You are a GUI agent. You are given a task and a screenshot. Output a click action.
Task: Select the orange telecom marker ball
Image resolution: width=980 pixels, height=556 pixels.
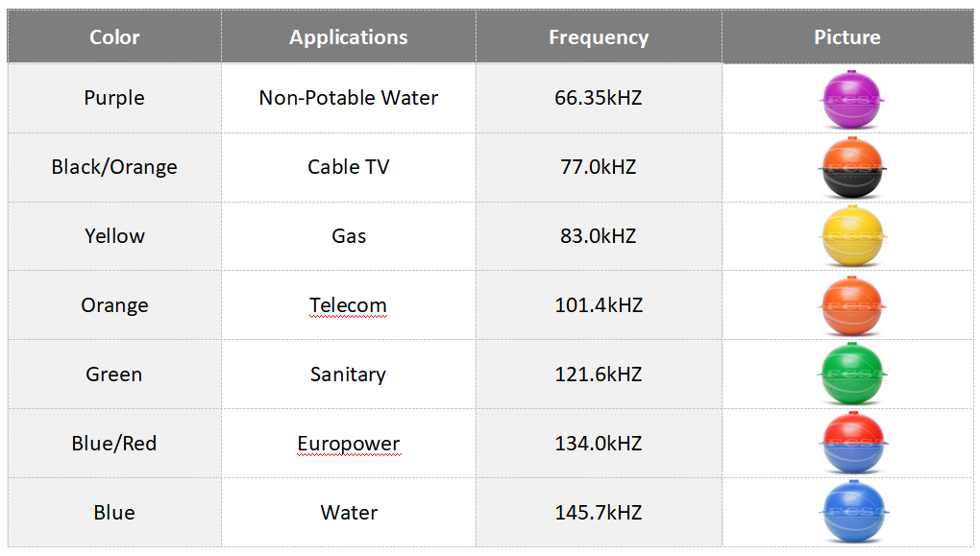coord(853,306)
